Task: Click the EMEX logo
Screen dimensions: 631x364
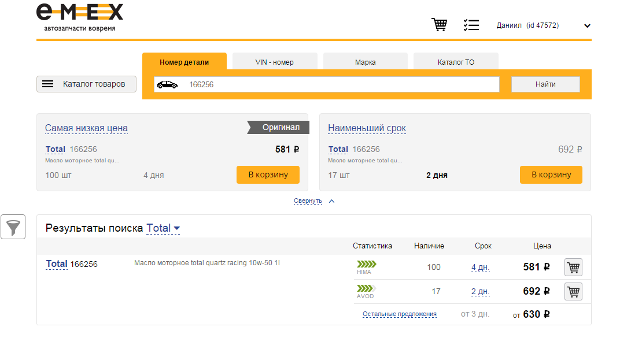Action: (80, 12)
